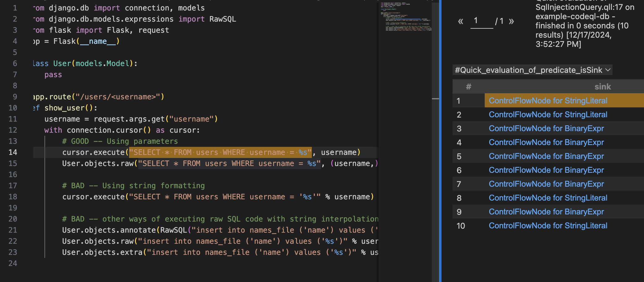Open result 8 ControlFlowNode for StringLiteral
644x282 pixels.
coord(548,198)
